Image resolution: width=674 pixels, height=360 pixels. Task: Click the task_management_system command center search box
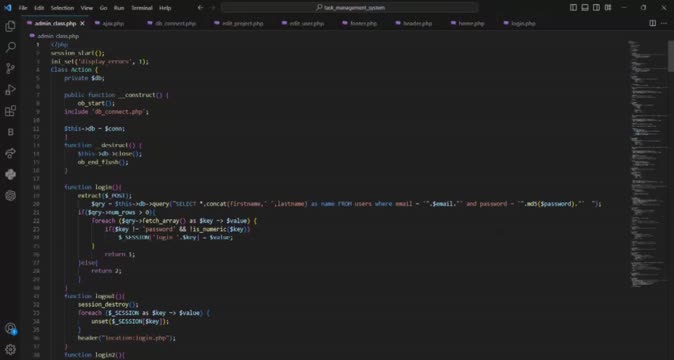[x=349, y=7]
